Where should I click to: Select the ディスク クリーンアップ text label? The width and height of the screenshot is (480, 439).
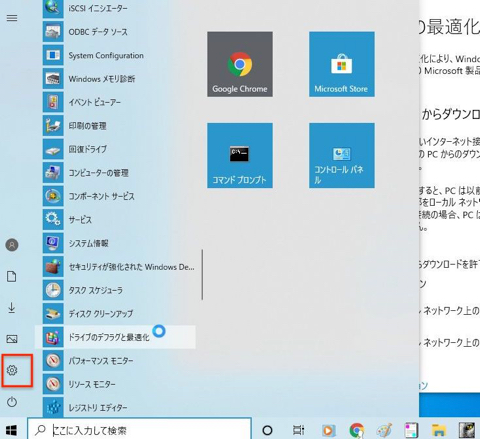click(x=101, y=314)
